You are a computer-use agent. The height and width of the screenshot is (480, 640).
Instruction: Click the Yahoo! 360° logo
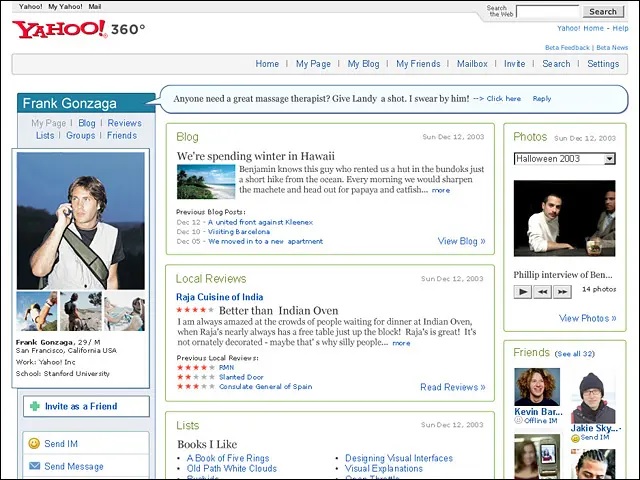click(78, 29)
